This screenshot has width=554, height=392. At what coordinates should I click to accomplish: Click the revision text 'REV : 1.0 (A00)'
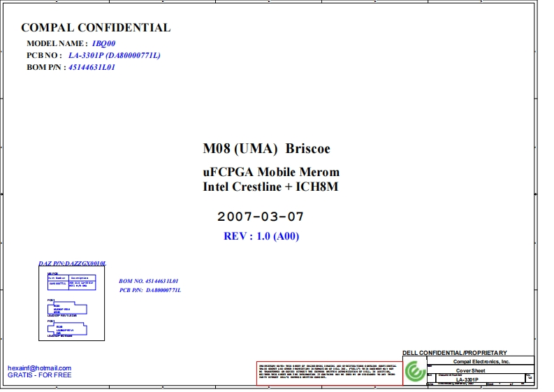[261, 236]
